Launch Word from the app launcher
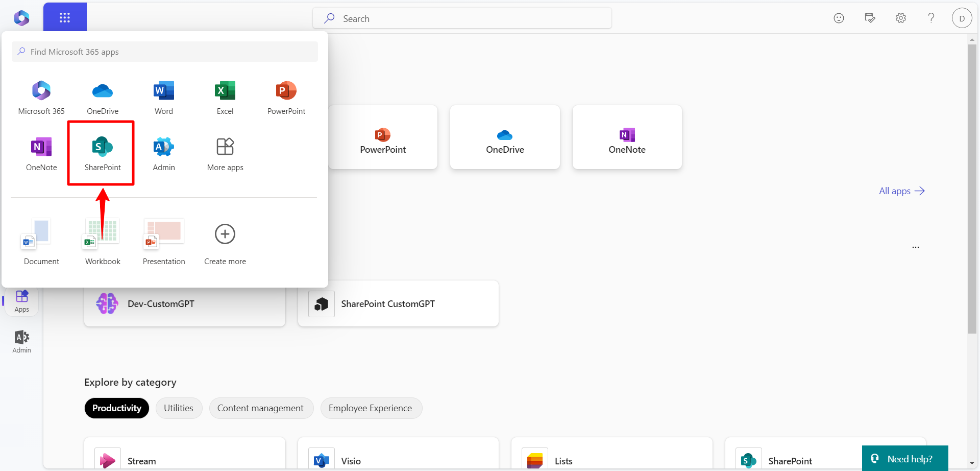 164,98
